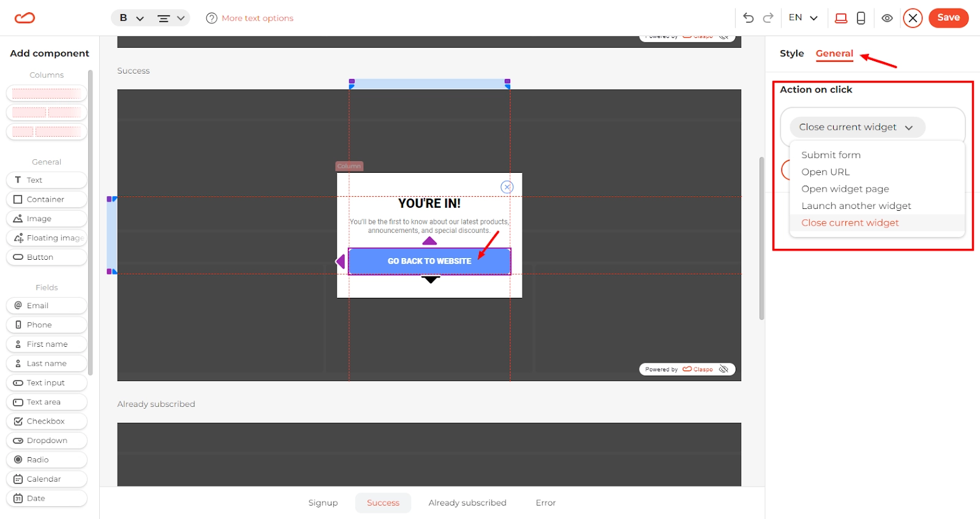Open the EN language dropdown

[803, 18]
